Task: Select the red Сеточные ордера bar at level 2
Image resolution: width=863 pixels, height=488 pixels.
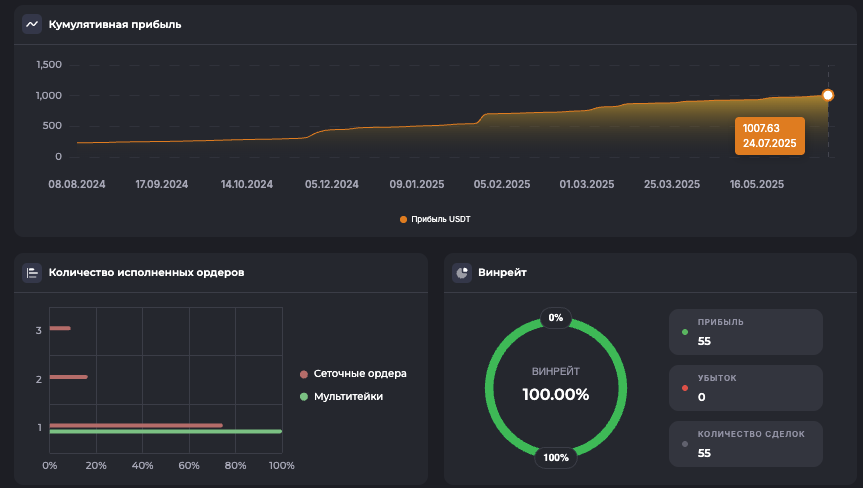Action: 68,377
